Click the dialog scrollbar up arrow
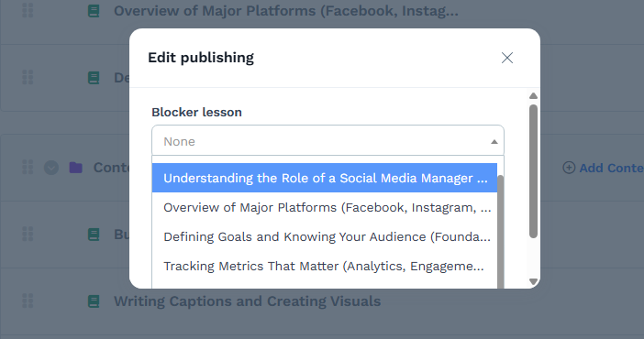The height and width of the screenshot is (339, 644). pyautogui.click(x=534, y=96)
